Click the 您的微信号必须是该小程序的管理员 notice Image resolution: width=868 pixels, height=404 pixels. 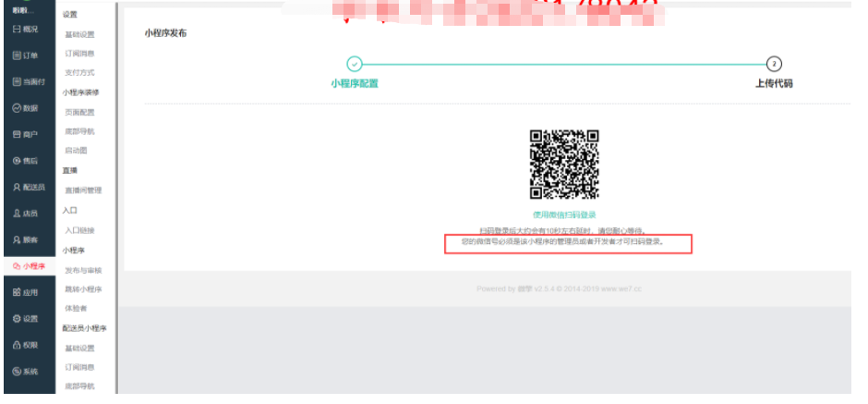click(563, 242)
